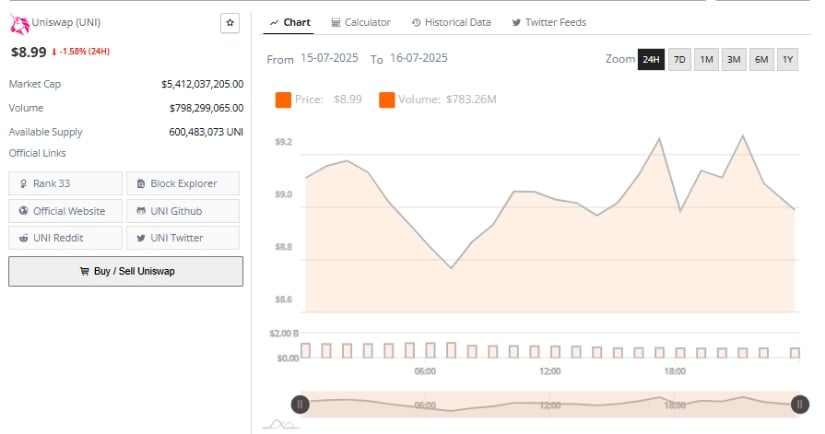Click the market cap value $5,412,037,205.00
The width and height of the screenshot is (825, 434).
pos(202,84)
